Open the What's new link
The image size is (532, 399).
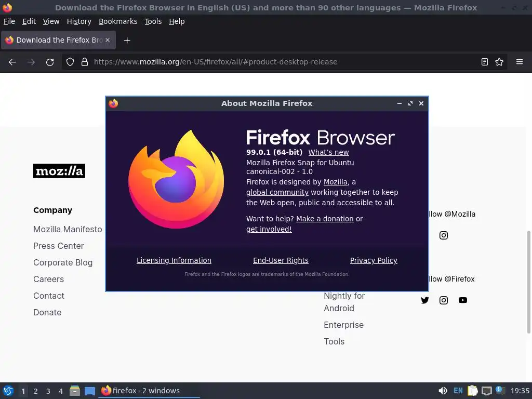(x=328, y=152)
